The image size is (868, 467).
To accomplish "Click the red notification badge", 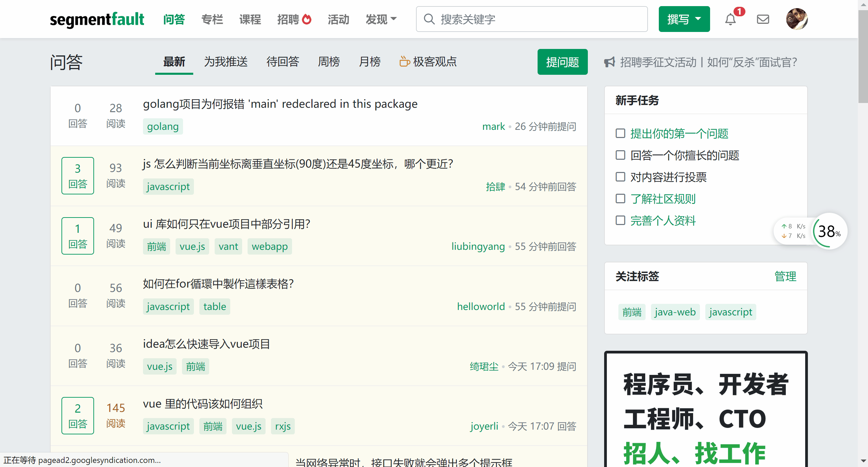I will 739,12.
